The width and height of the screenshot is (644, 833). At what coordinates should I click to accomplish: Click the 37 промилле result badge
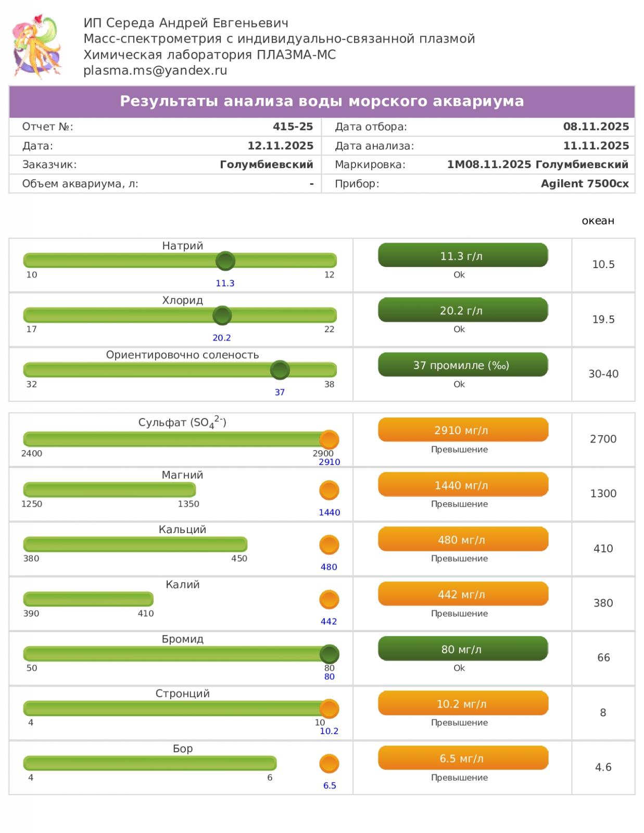tap(463, 365)
